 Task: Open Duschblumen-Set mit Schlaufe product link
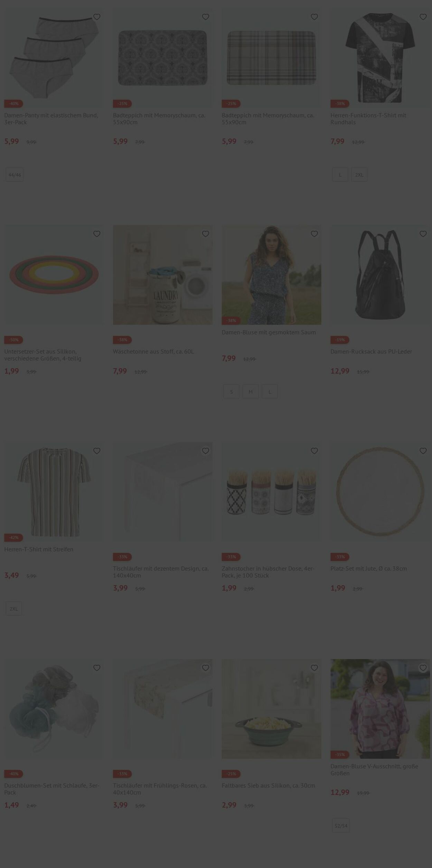[51, 789]
